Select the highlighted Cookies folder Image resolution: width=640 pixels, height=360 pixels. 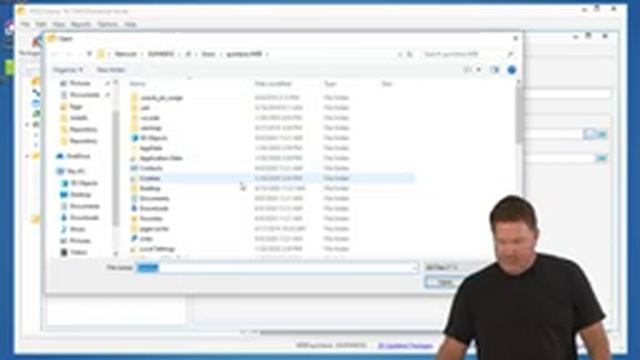(272, 178)
